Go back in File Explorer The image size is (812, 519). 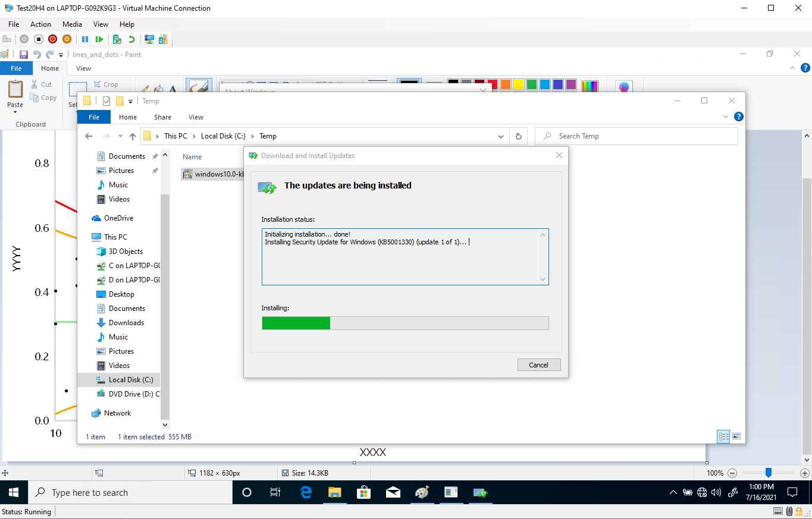click(89, 136)
